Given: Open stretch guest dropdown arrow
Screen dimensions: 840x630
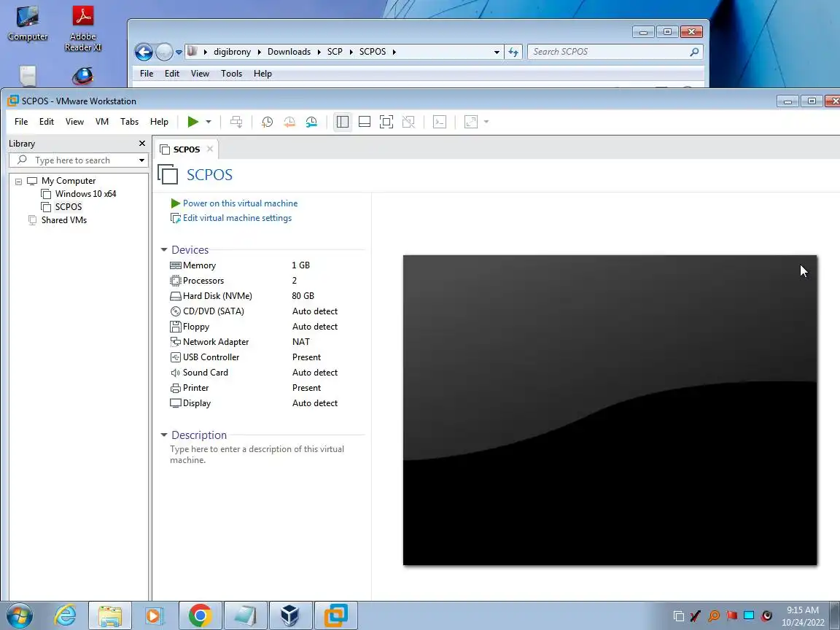Looking at the screenshot, I should (486, 122).
